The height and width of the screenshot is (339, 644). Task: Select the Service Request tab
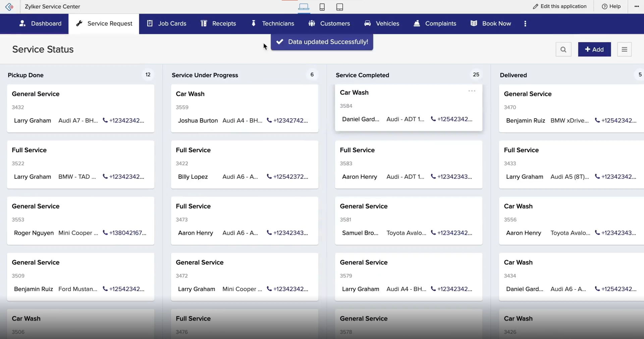click(x=104, y=23)
